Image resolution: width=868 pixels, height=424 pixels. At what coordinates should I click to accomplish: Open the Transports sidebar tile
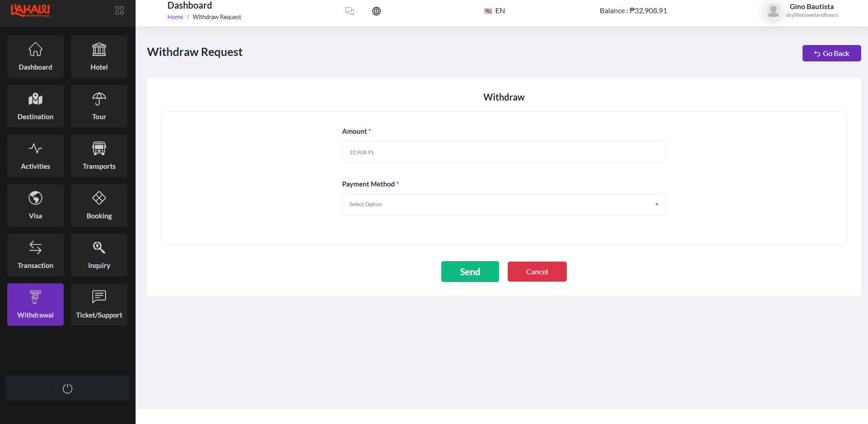click(99, 156)
